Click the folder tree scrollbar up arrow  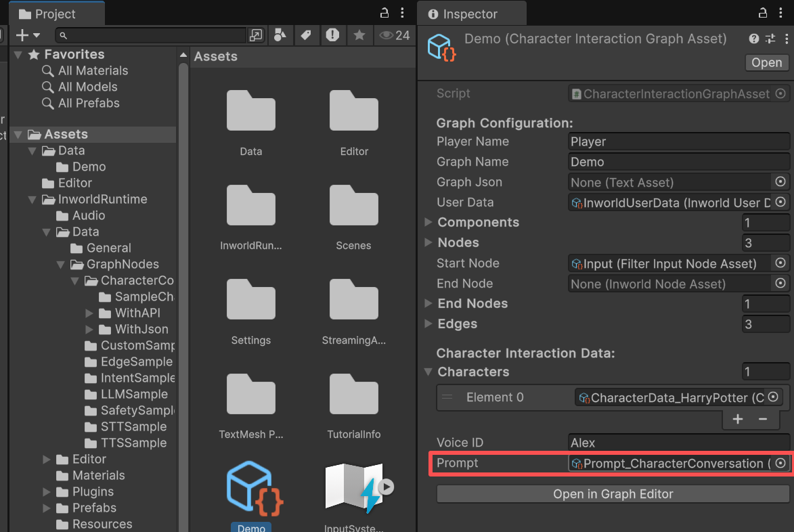(183, 55)
